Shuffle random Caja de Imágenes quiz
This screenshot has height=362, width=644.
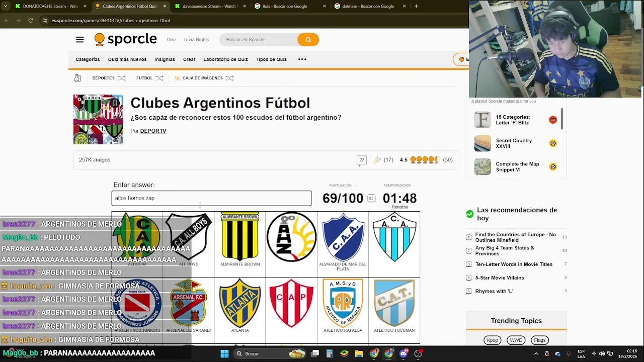click(229, 78)
